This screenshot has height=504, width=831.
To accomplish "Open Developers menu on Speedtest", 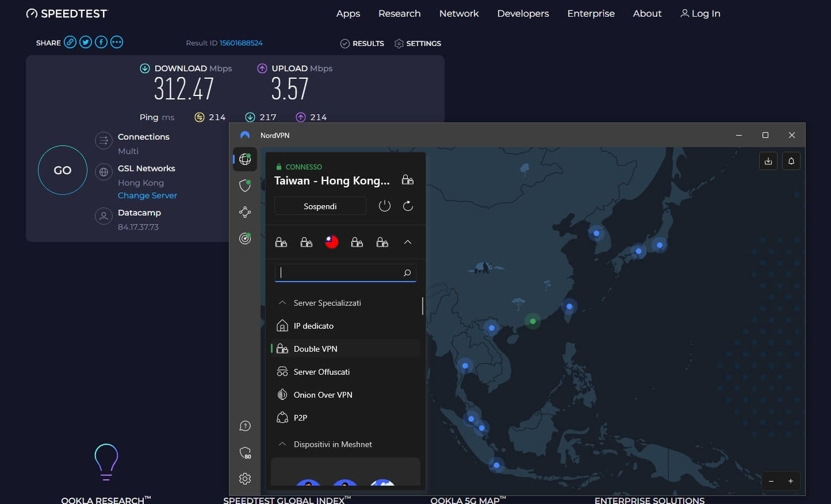I will point(523,13).
